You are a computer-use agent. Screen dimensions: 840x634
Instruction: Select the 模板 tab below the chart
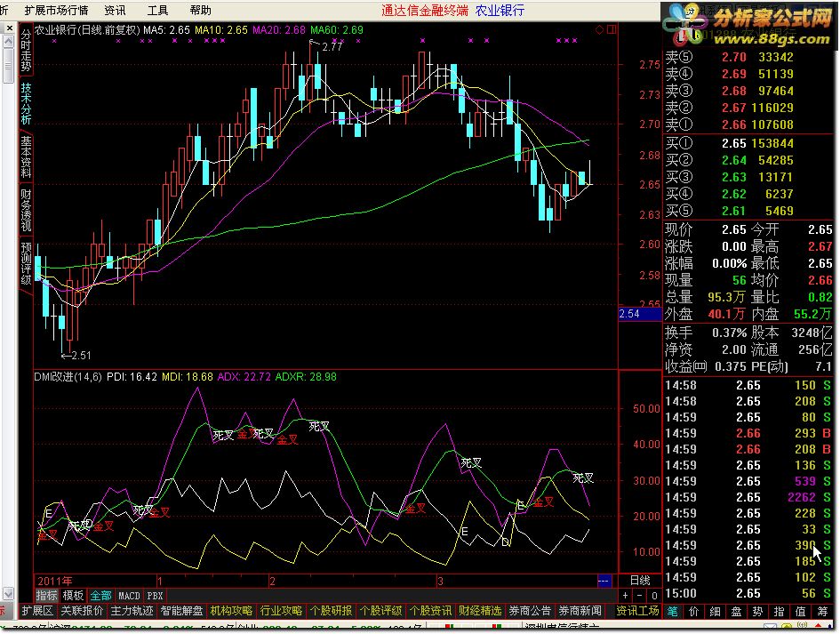73,596
